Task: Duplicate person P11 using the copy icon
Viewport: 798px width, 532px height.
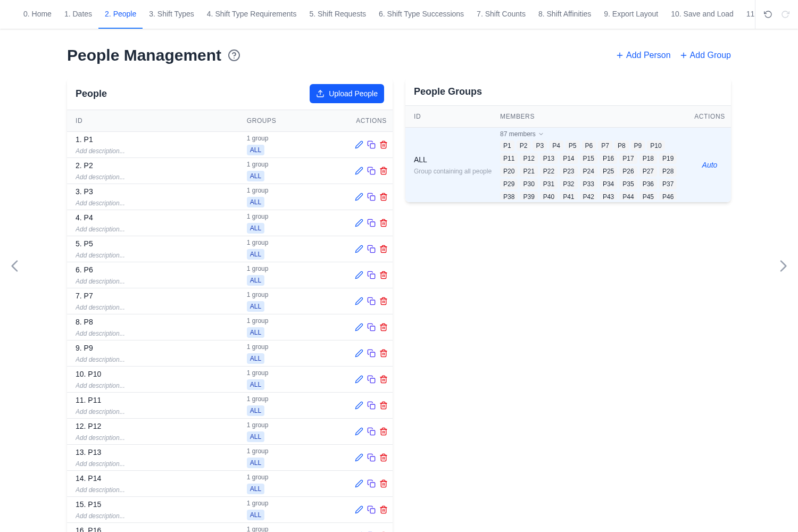Action: pyautogui.click(x=371, y=405)
